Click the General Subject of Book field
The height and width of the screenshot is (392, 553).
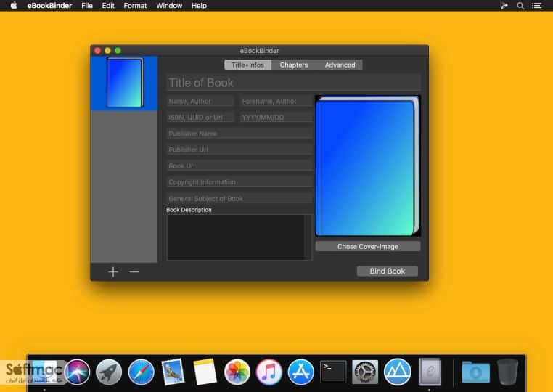click(x=239, y=198)
